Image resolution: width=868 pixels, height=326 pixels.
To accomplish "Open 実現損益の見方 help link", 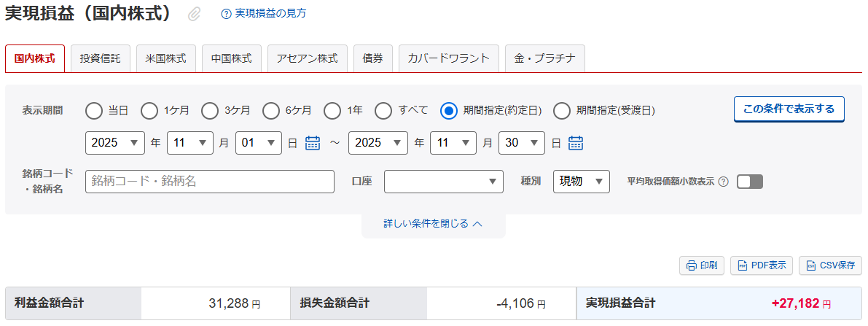I will click(264, 14).
